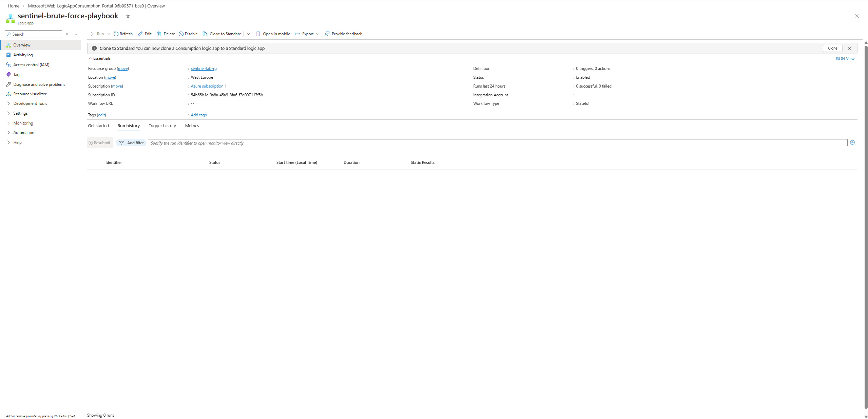
Task: Collapse the sidebar menu with chevrons
Action: pyautogui.click(x=76, y=34)
